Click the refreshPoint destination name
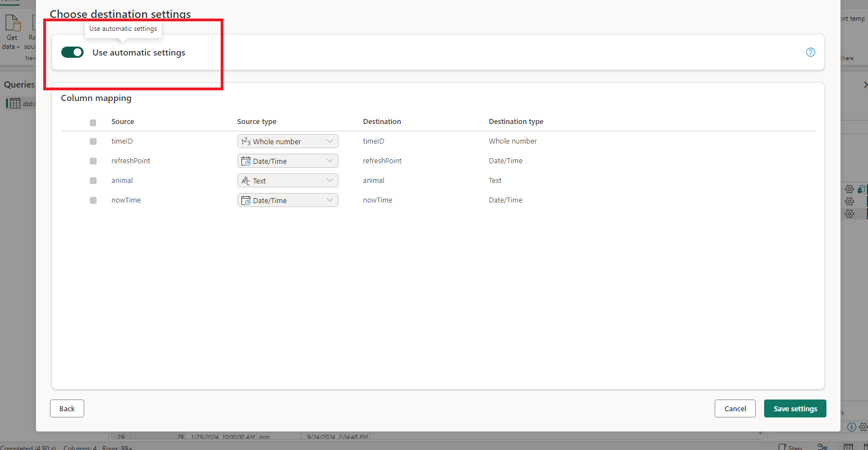Viewport: 868px width, 450px height. (382, 161)
